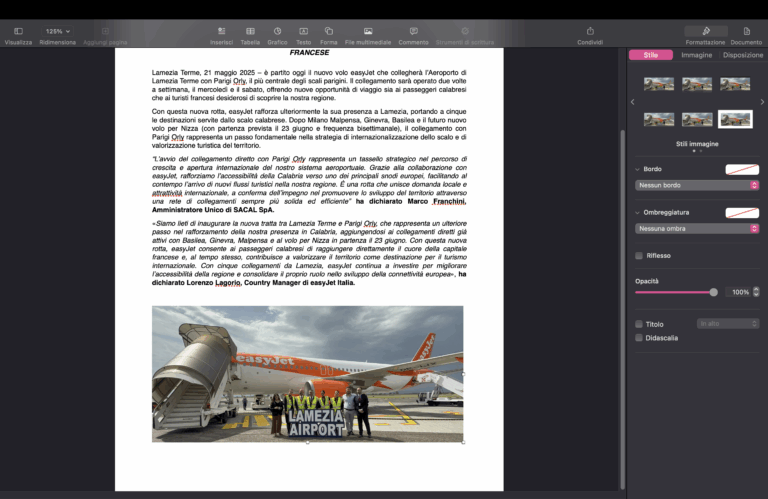Insert a table with Tabella
Image resolution: width=768 pixels, height=499 pixels.
tap(250, 31)
